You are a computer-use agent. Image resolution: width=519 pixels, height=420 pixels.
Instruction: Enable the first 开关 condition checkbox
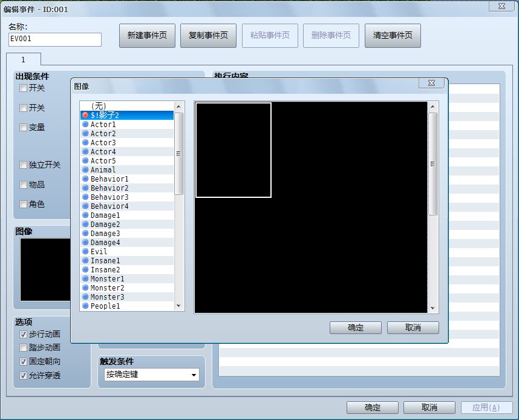[23, 88]
